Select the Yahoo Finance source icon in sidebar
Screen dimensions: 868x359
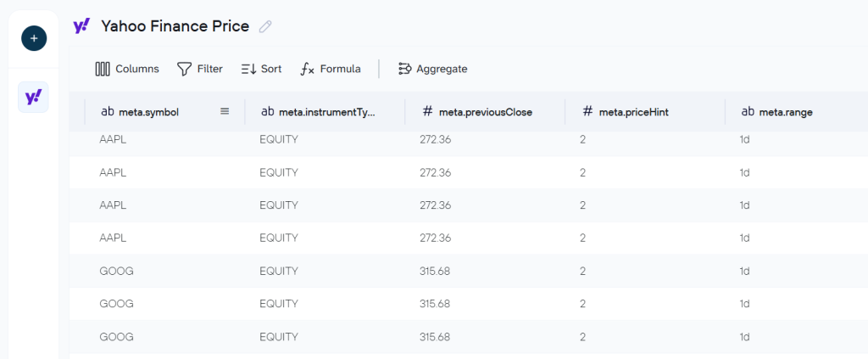pyautogui.click(x=33, y=97)
